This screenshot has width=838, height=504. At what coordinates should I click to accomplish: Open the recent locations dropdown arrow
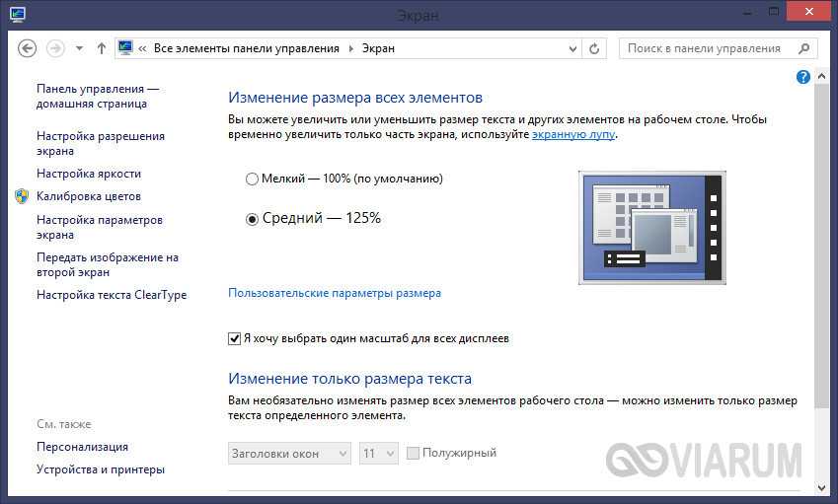79,48
